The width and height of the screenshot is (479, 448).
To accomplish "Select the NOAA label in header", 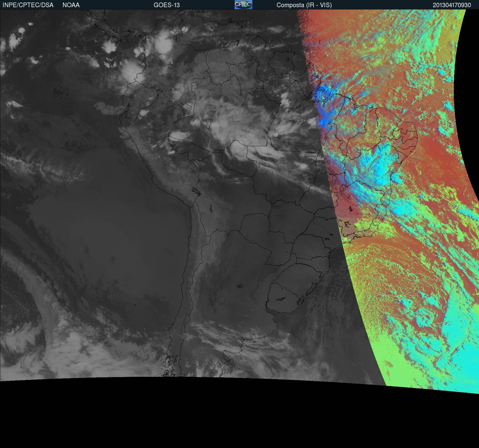I will coord(71,5).
